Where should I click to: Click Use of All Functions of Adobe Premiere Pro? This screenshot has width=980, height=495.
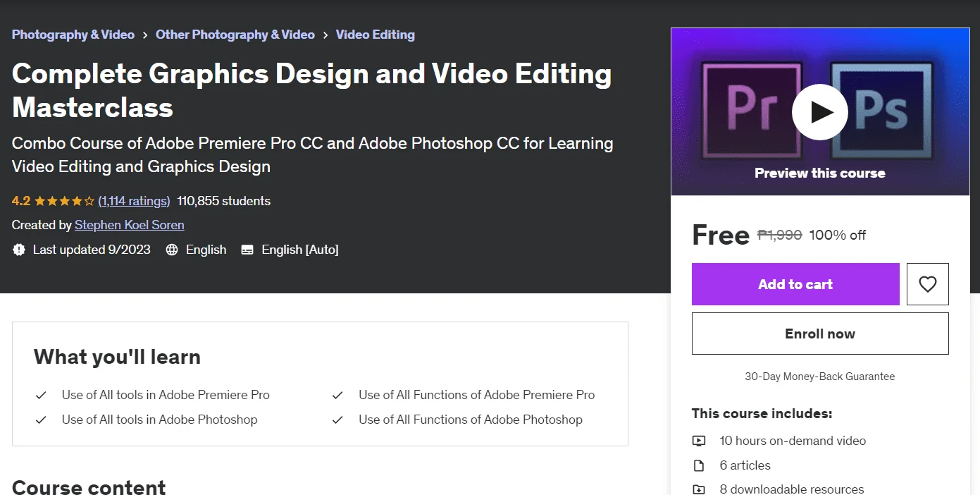click(476, 395)
